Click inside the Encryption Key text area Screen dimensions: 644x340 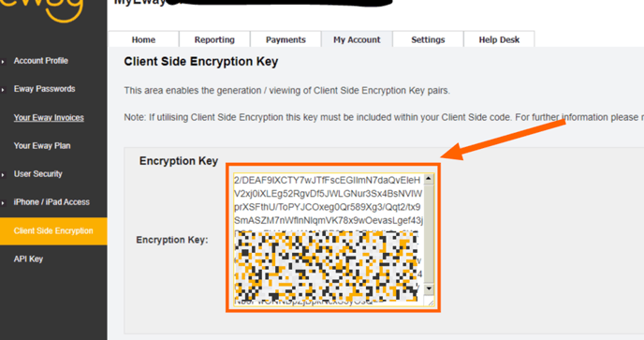coord(329,239)
